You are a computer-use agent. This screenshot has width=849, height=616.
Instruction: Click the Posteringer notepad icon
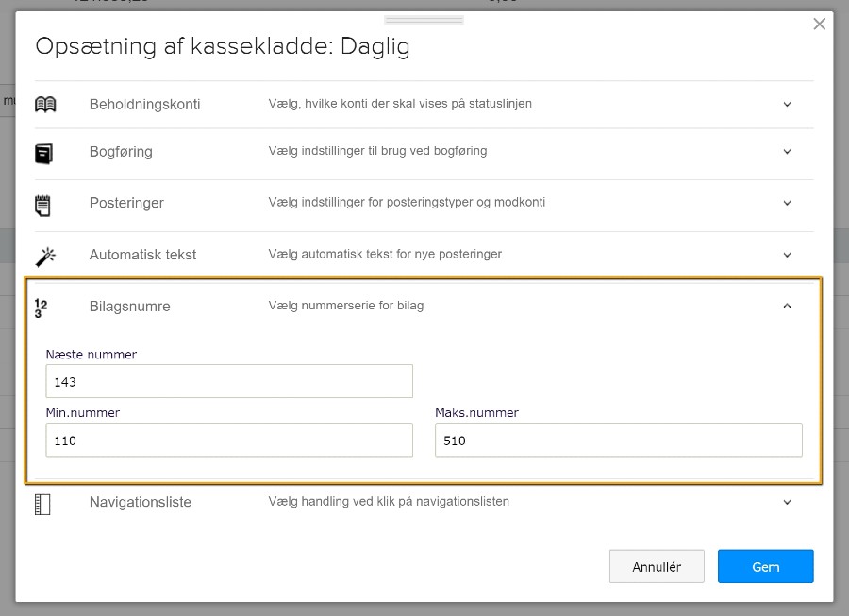coord(42,206)
